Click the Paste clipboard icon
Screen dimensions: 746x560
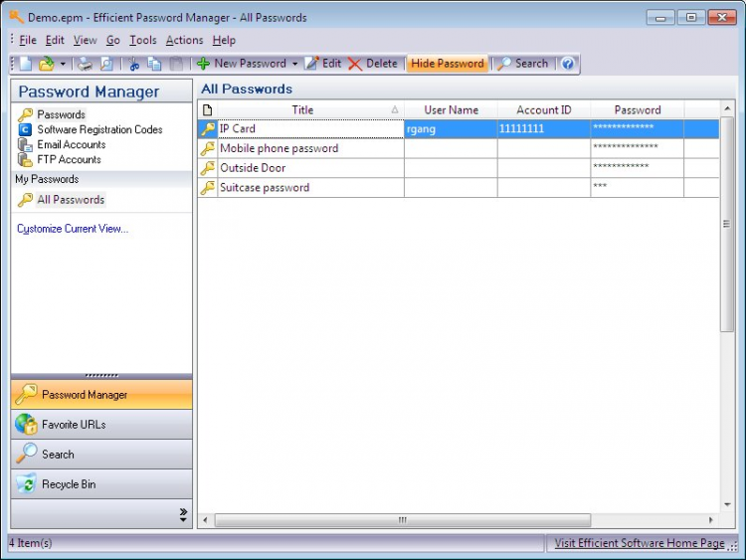(x=176, y=64)
